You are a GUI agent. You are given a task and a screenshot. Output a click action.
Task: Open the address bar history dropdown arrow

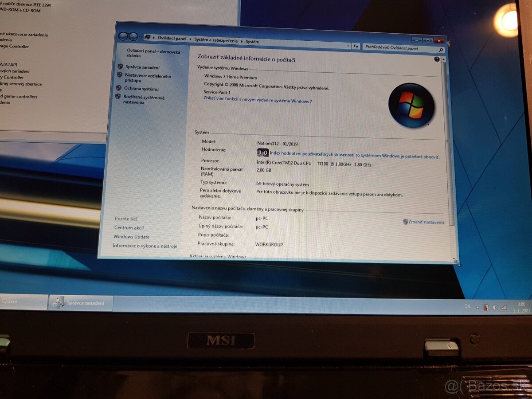pos(348,45)
